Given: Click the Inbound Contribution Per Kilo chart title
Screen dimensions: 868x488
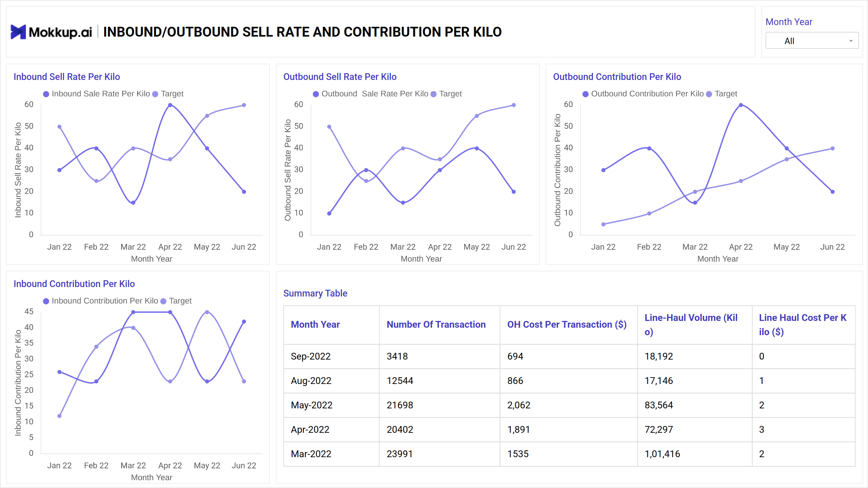Looking at the screenshot, I should 74,284.
